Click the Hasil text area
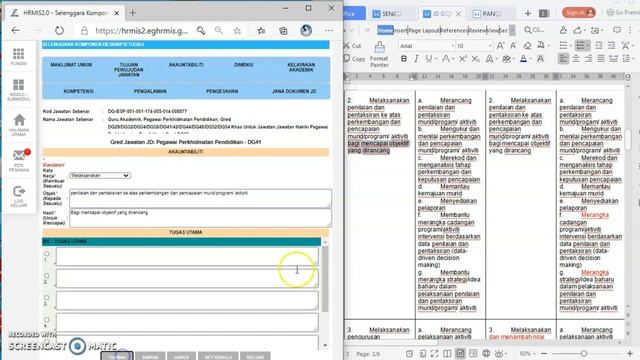Screen dimensions: 640x360 point(200,218)
